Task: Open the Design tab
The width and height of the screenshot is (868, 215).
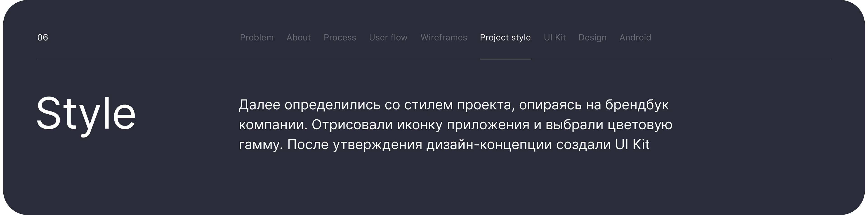Action: click(592, 37)
